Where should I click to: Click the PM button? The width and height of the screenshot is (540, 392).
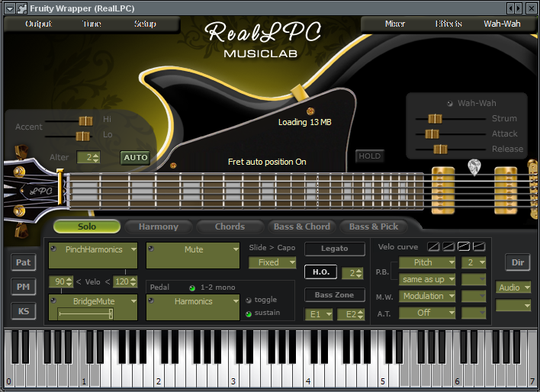(x=23, y=287)
